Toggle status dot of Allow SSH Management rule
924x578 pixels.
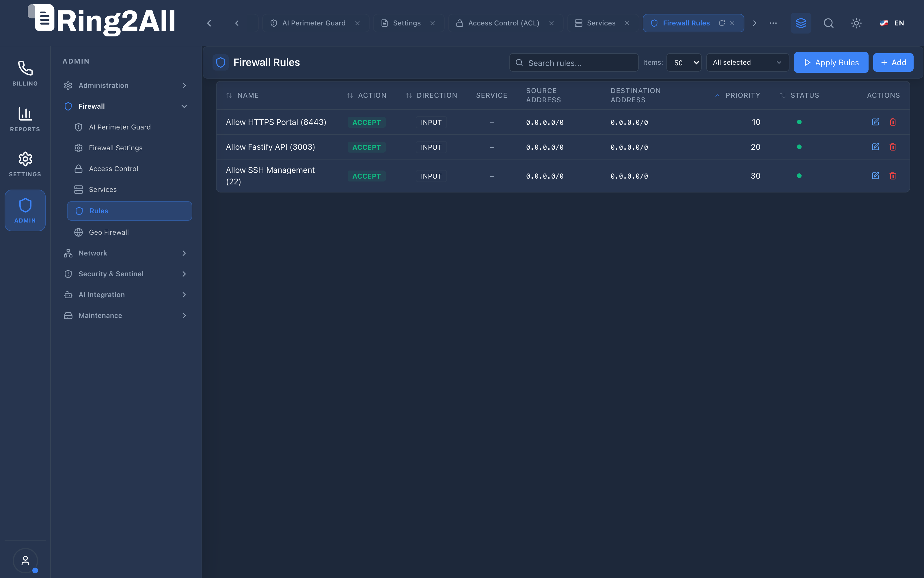(799, 176)
